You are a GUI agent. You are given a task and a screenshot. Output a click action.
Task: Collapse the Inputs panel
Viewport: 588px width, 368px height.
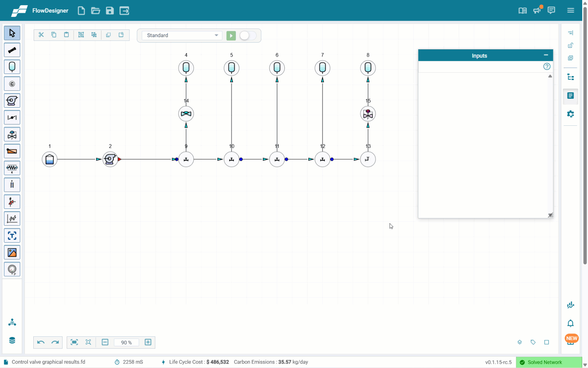click(546, 55)
